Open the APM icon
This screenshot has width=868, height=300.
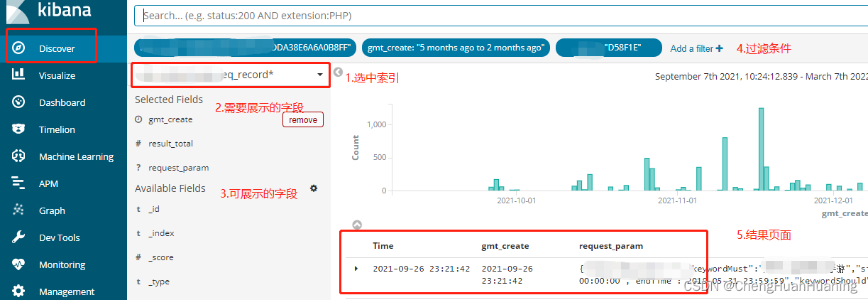pyautogui.click(x=18, y=183)
